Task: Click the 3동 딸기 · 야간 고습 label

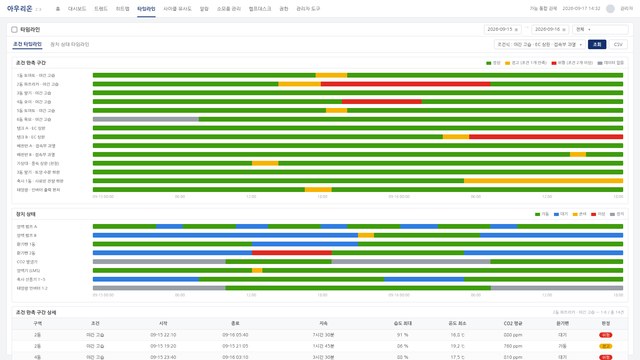Action: pyautogui.click(x=34, y=93)
